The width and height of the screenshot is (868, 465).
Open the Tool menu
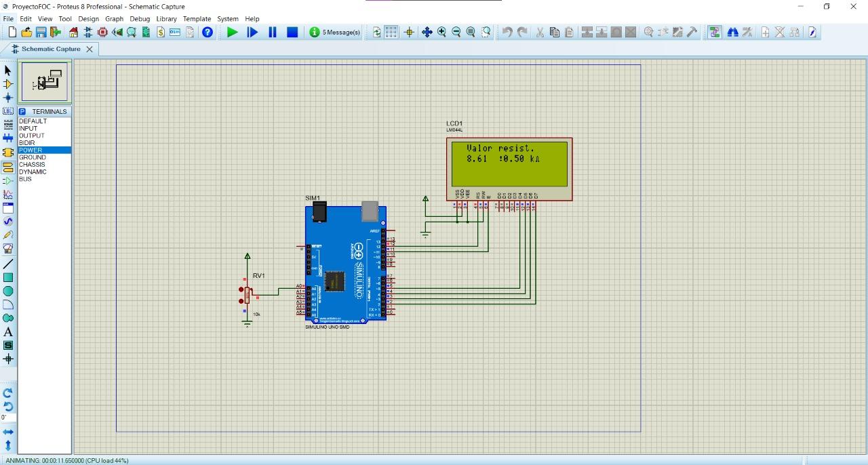65,19
